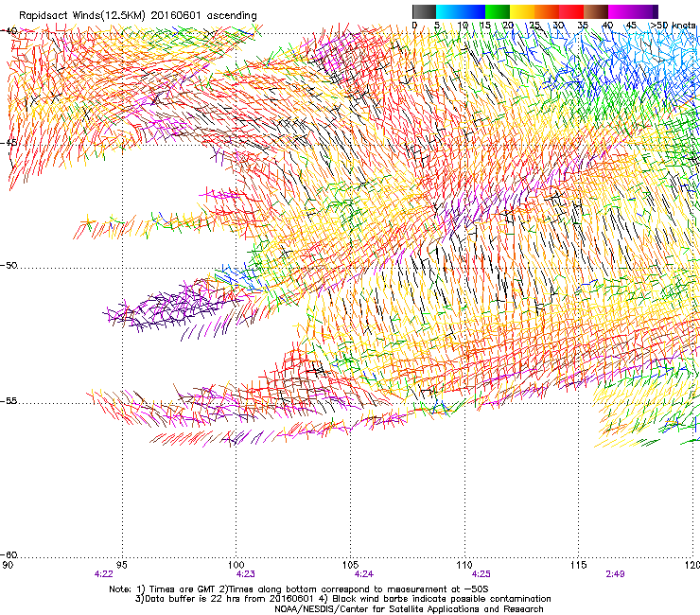
Task: Click the purple 45-50 knots color swatch
Action: click(x=643, y=11)
